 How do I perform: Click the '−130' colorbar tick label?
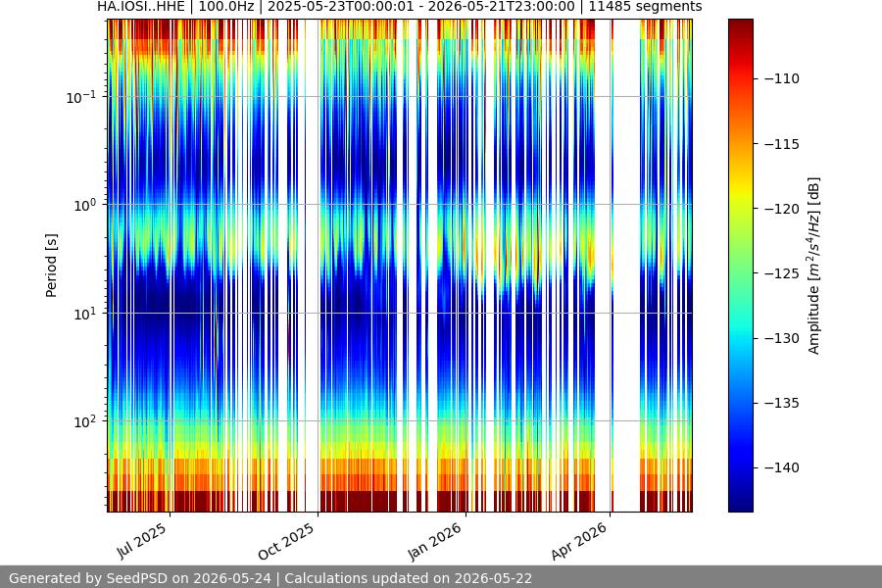click(782, 338)
